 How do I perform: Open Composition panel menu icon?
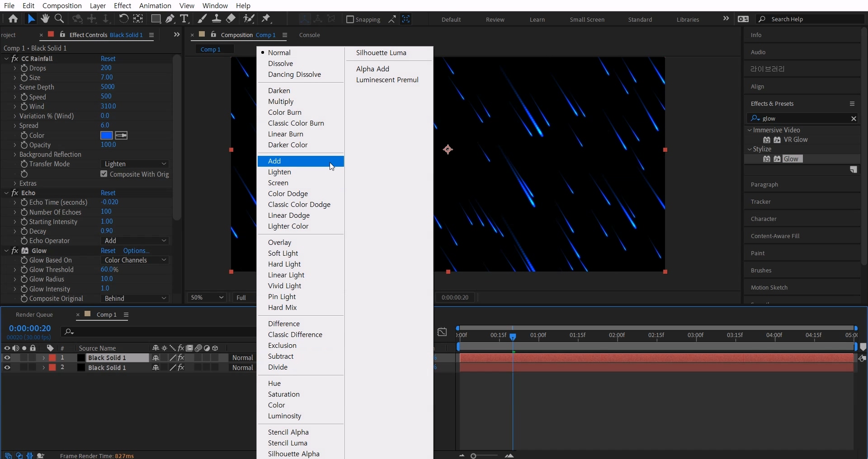285,35
